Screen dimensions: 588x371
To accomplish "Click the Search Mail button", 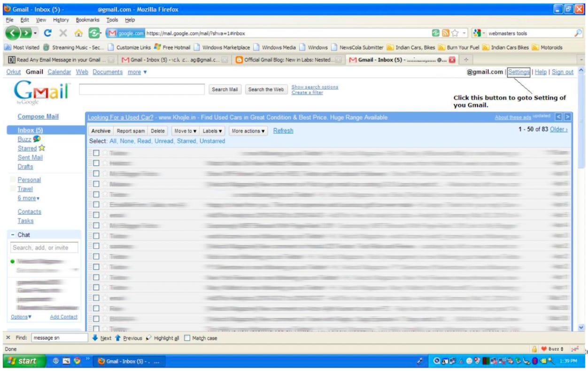I will (225, 89).
